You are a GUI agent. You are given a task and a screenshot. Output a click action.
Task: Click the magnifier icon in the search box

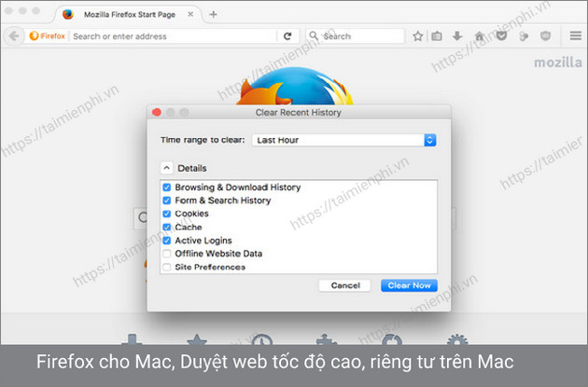click(x=314, y=36)
